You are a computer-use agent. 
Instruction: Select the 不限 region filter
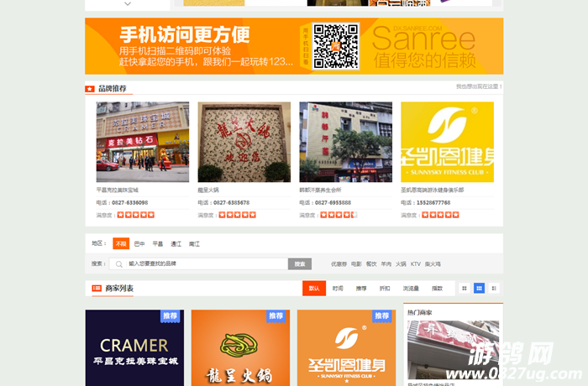121,243
